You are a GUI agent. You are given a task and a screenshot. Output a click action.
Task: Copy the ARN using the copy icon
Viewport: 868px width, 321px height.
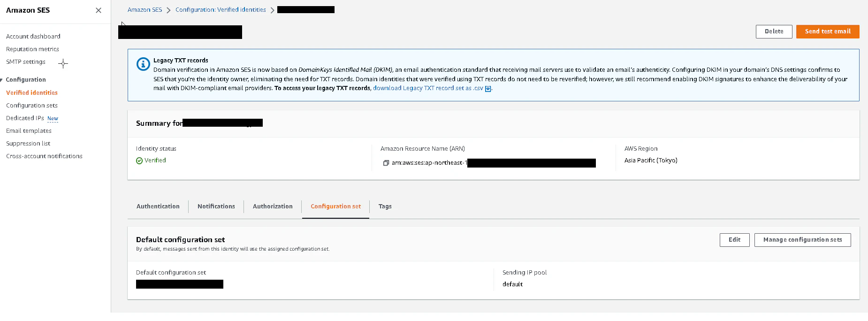coord(386,163)
